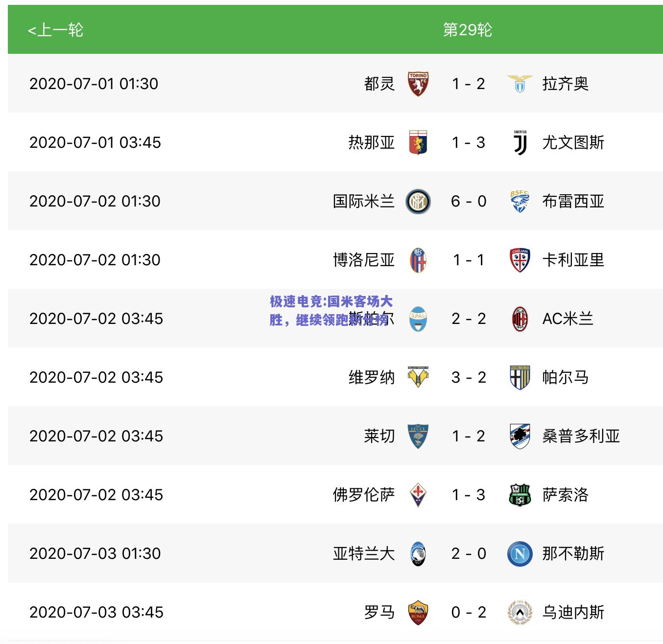Image resolution: width=663 pixels, height=644 pixels.
Task: Open the Genoa club crest
Action: [x=418, y=142]
